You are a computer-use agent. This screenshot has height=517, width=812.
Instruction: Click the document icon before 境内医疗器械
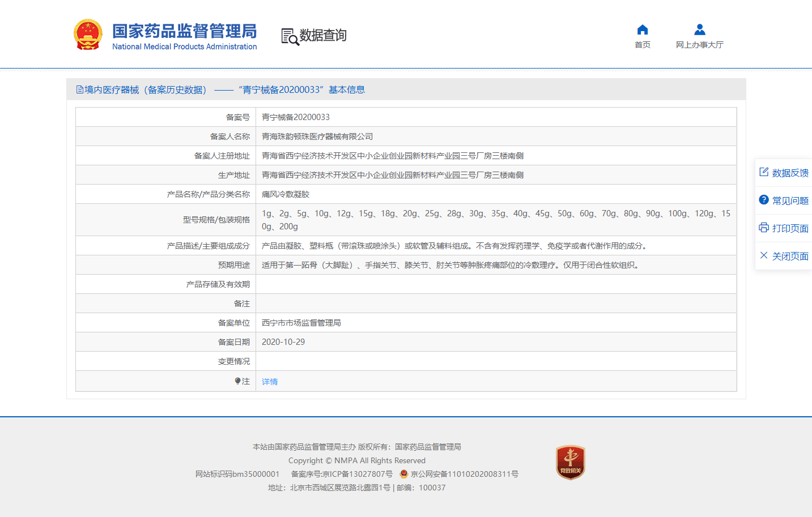[x=80, y=89]
